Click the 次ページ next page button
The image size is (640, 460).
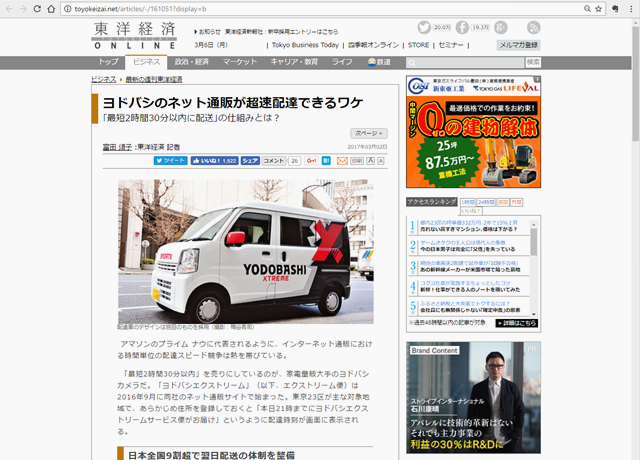pos(367,132)
